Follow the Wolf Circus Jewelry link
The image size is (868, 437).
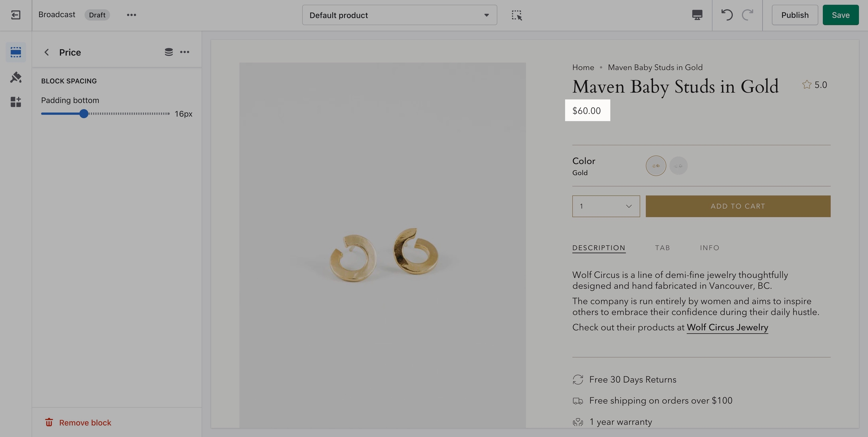[x=727, y=327]
